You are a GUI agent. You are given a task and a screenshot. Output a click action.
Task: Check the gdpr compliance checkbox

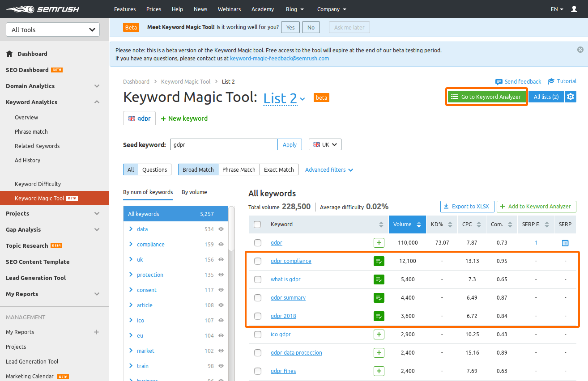click(258, 261)
